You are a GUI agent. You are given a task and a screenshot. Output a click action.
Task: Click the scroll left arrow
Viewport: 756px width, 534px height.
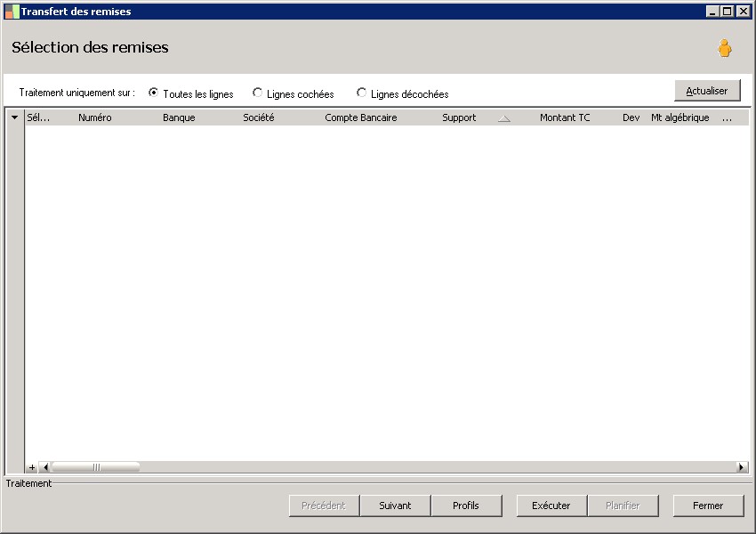(45, 467)
